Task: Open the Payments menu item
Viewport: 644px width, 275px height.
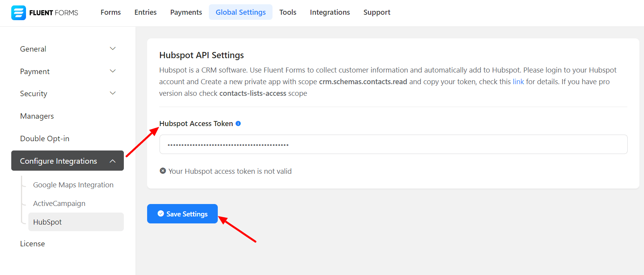Action: click(x=186, y=12)
